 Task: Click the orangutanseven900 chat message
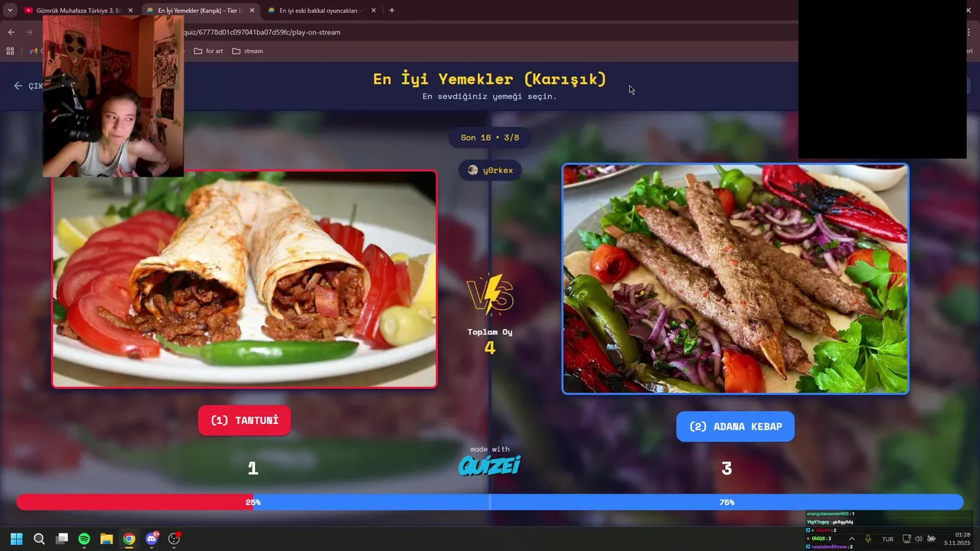pos(831,514)
